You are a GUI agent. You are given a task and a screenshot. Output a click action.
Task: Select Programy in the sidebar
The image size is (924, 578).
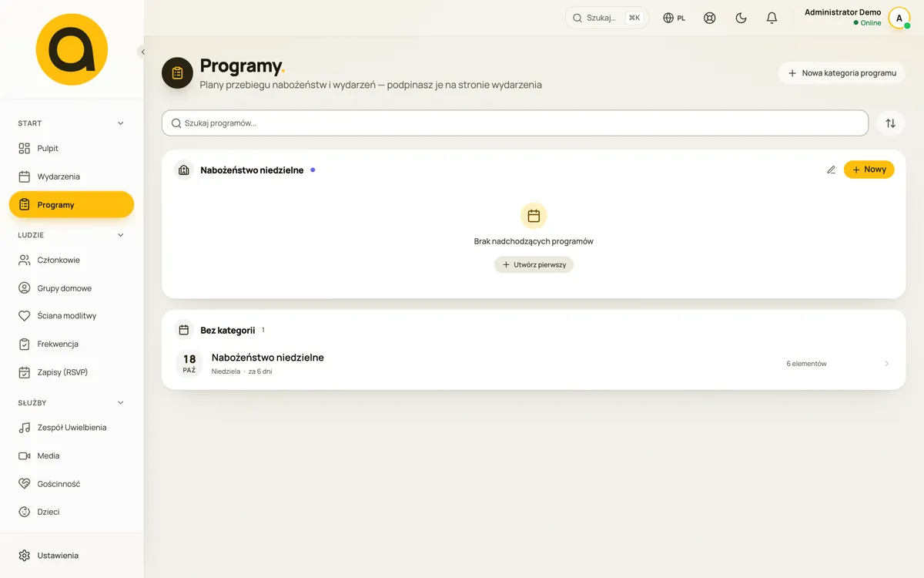[x=72, y=205]
